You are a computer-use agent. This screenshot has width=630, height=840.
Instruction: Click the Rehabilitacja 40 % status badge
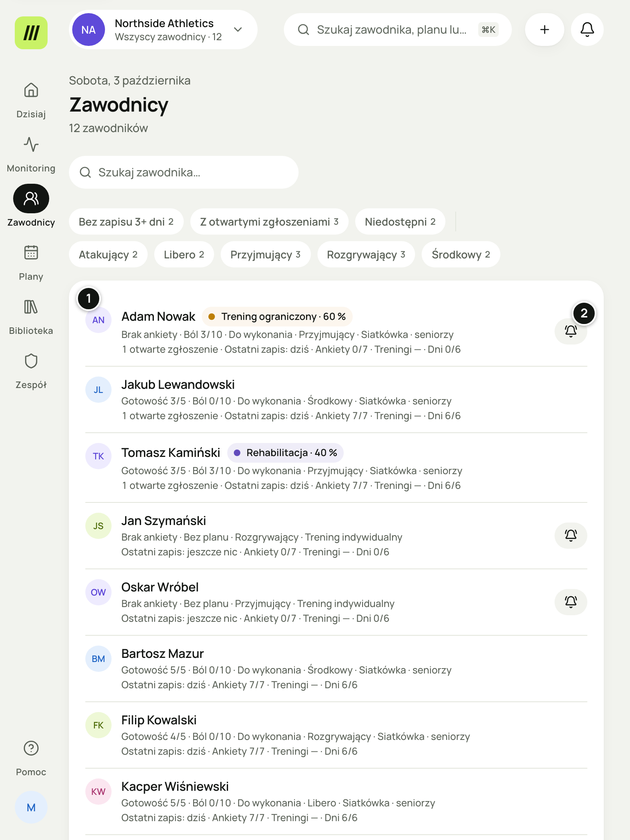coord(285,453)
